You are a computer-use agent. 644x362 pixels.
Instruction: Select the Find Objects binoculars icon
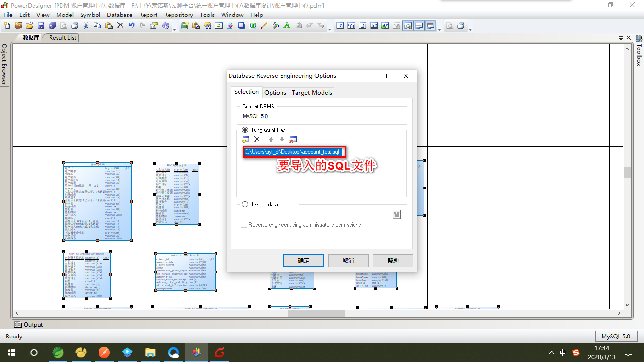click(x=207, y=26)
